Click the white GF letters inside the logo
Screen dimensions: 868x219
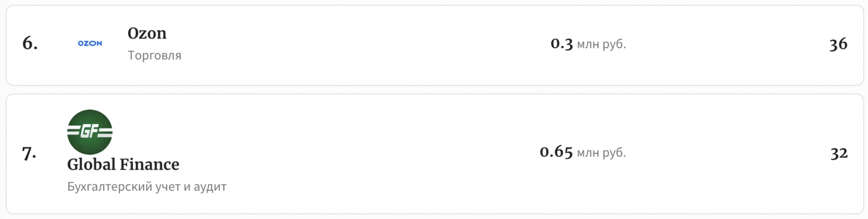pos(90,131)
